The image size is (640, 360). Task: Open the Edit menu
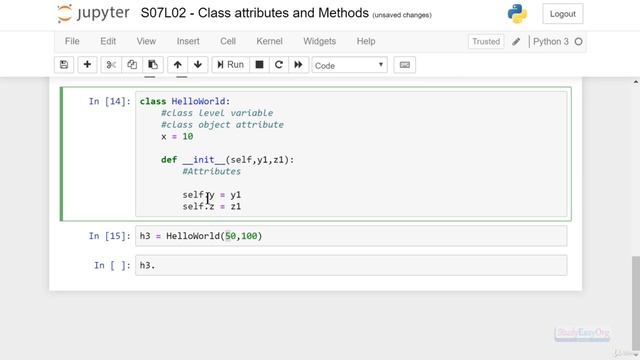[108, 41]
